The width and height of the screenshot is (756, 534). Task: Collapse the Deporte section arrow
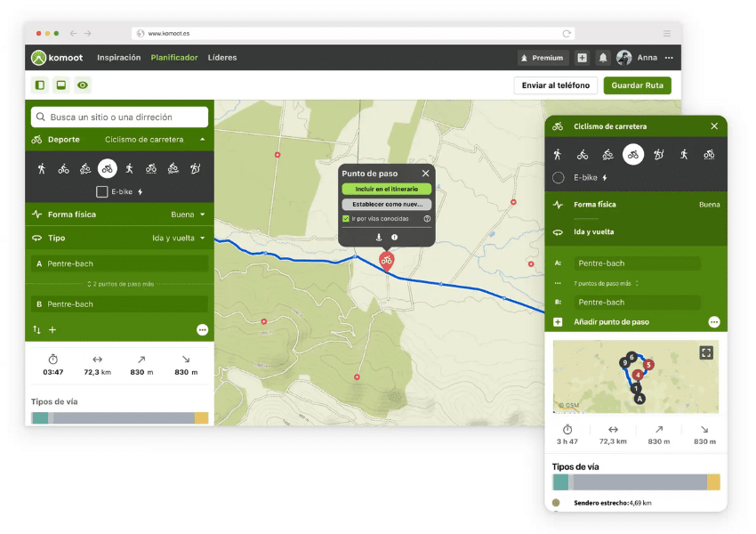202,140
